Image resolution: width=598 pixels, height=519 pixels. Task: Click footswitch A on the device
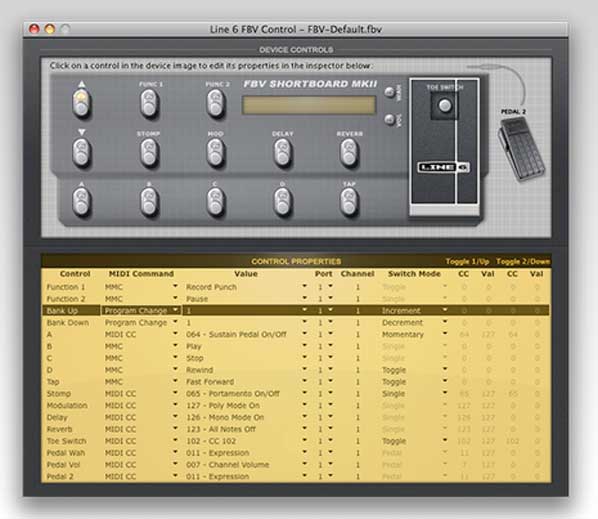[x=81, y=201]
